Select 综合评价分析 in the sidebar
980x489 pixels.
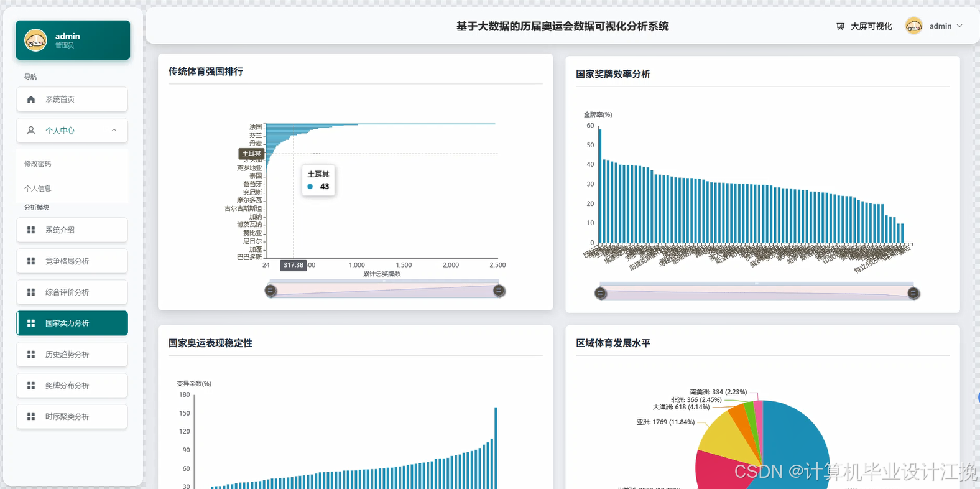click(x=72, y=292)
